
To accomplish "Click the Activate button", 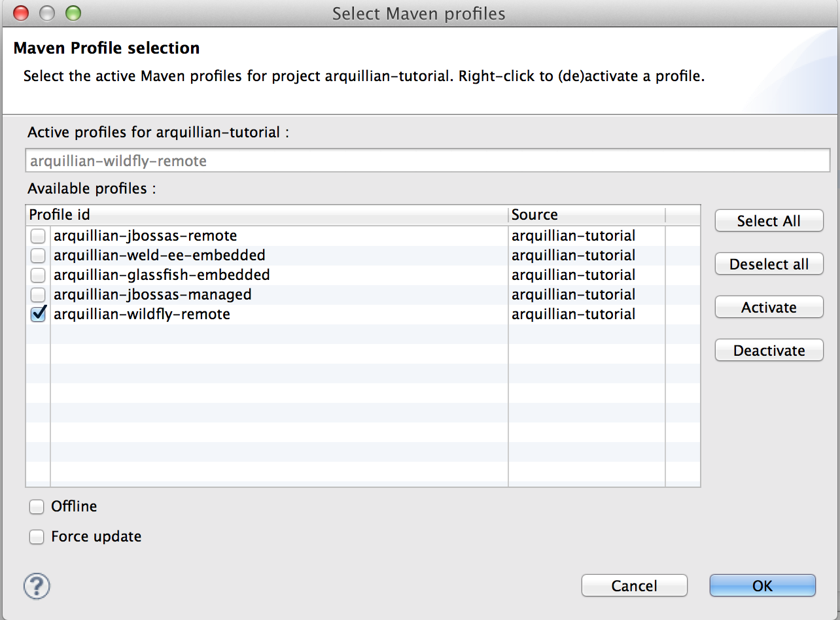I will 769,307.
